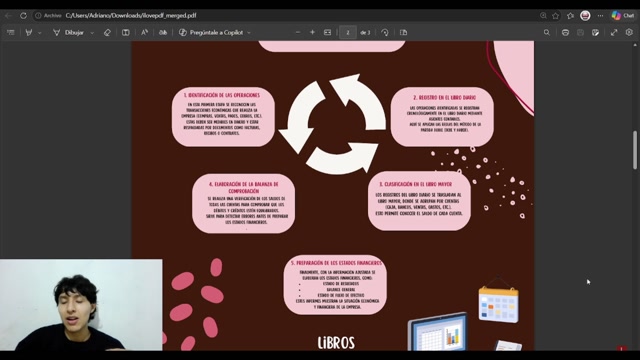This screenshot has width=640, height=360.
Task: Switch page view layout
Action: pos(403,32)
